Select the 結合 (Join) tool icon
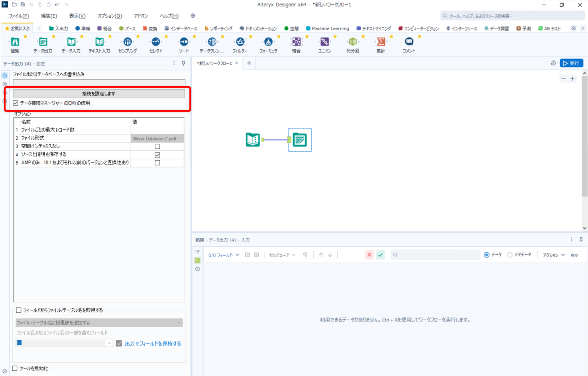Screen dimensions: 588x376 tap(296, 42)
